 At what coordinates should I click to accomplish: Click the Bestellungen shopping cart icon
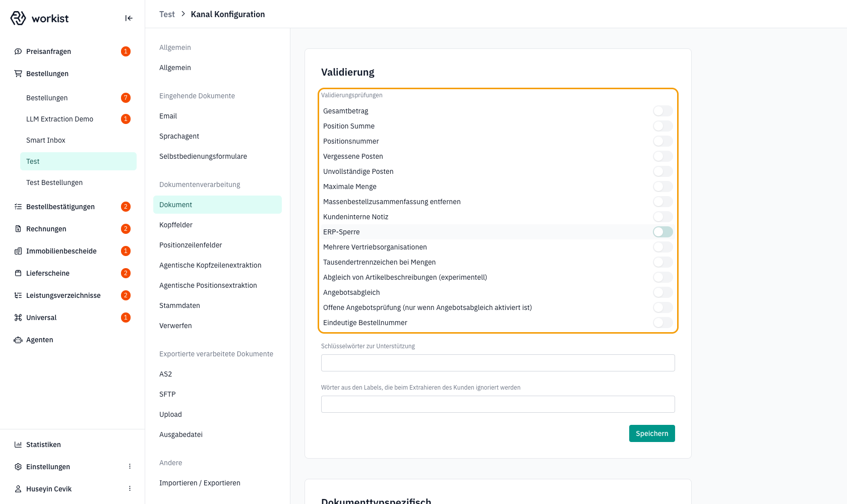18,74
